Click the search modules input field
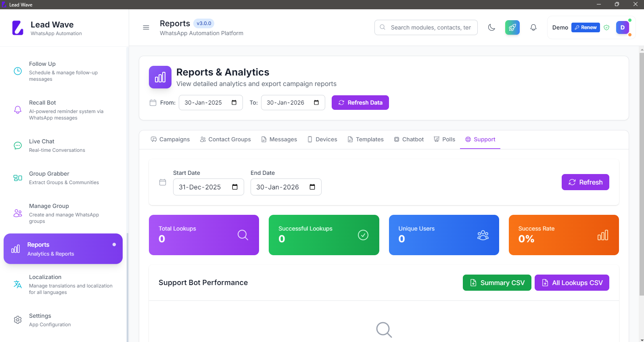Screen dimensions: 644x342 (x=430, y=27)
